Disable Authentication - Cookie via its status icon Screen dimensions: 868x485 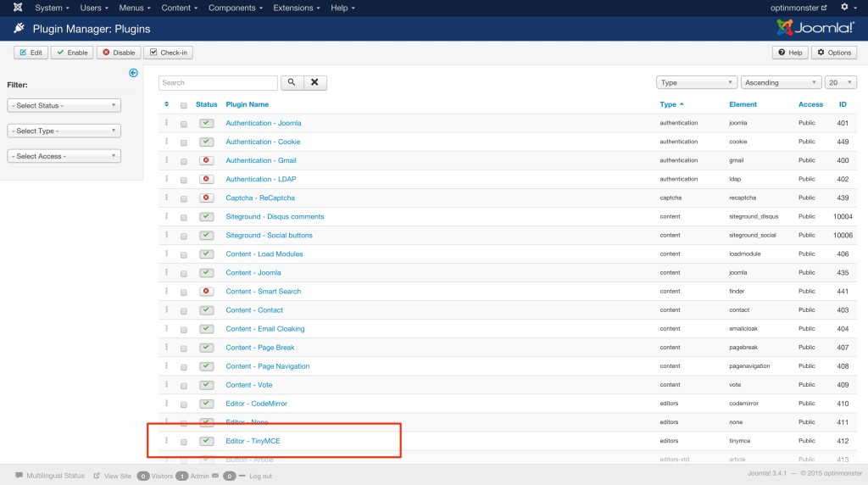click(207, 142)
